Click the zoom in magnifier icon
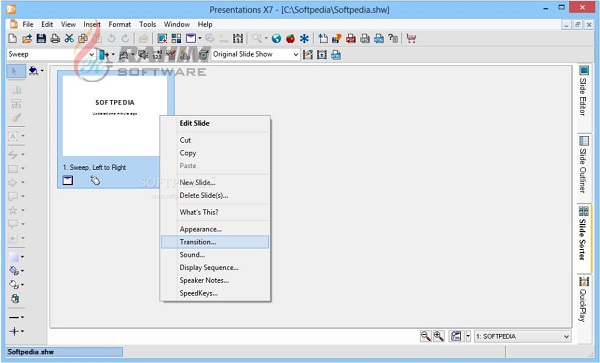 [439, 336]
